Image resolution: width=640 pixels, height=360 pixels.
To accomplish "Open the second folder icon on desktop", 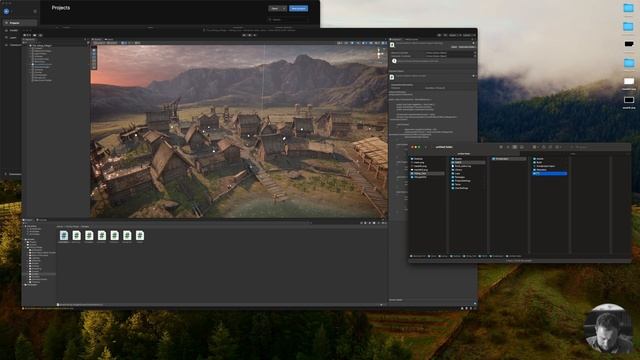I will (628, 26).
